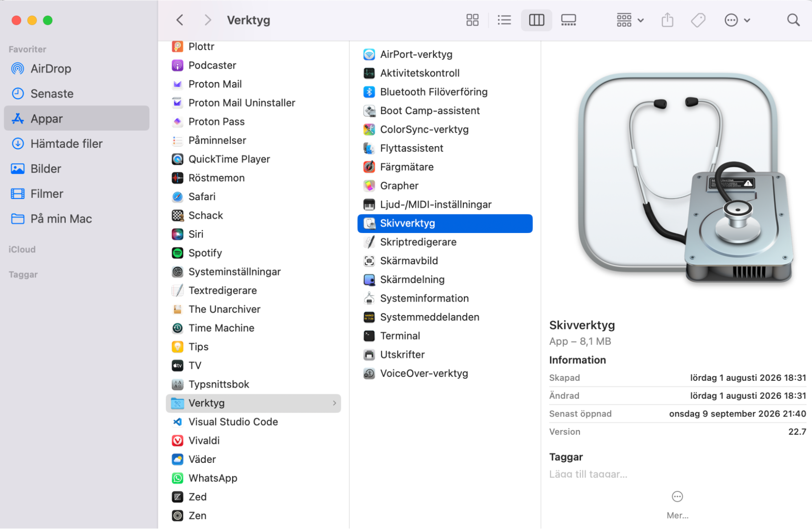Switch to icon grid view
This screenshot has width=812, height=529.
coord(472,20)
